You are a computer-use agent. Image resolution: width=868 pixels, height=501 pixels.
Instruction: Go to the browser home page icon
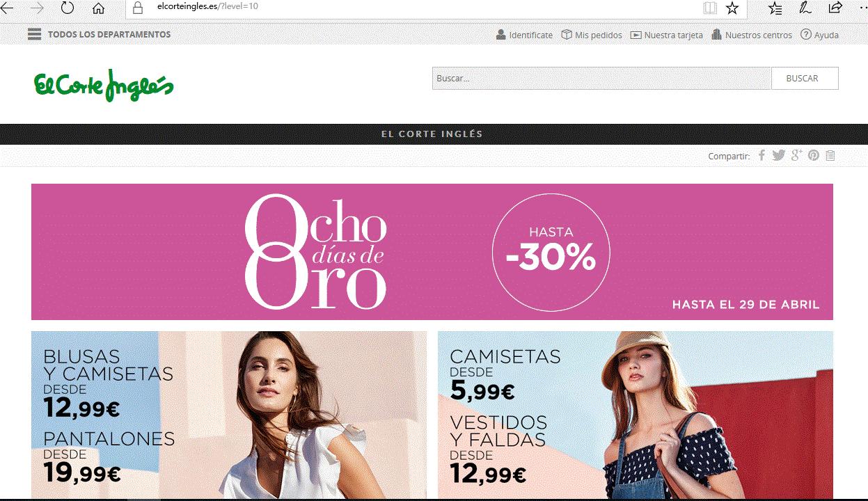pyautogui.click(x=98, y=8)
